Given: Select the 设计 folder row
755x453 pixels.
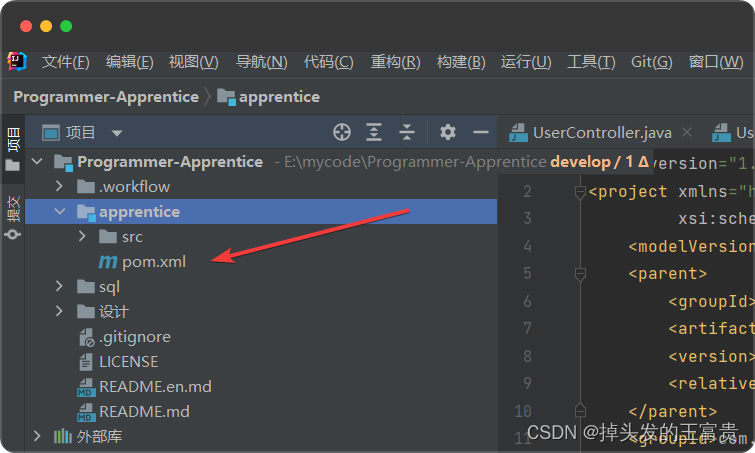Looking at the screenshot, I should click(261, 312).
